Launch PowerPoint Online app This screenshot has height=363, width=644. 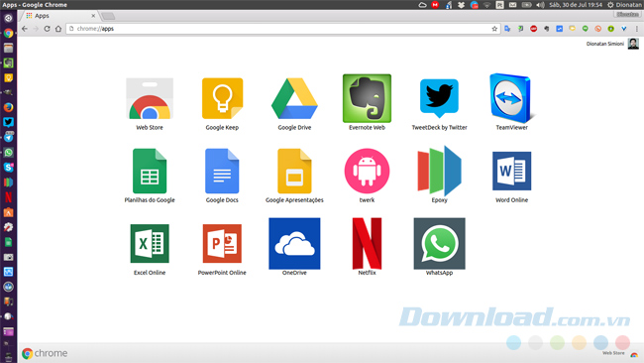[222, 243]
